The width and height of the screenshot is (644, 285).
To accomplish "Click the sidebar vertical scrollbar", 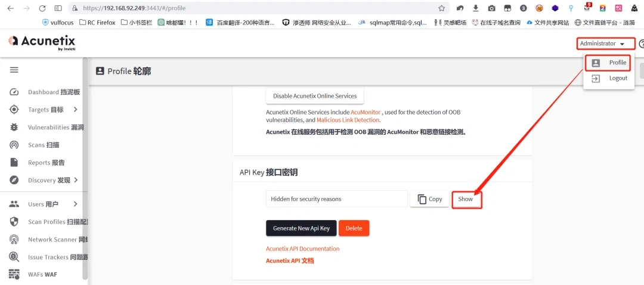I will pyautogui.click(x=85, y=168).
